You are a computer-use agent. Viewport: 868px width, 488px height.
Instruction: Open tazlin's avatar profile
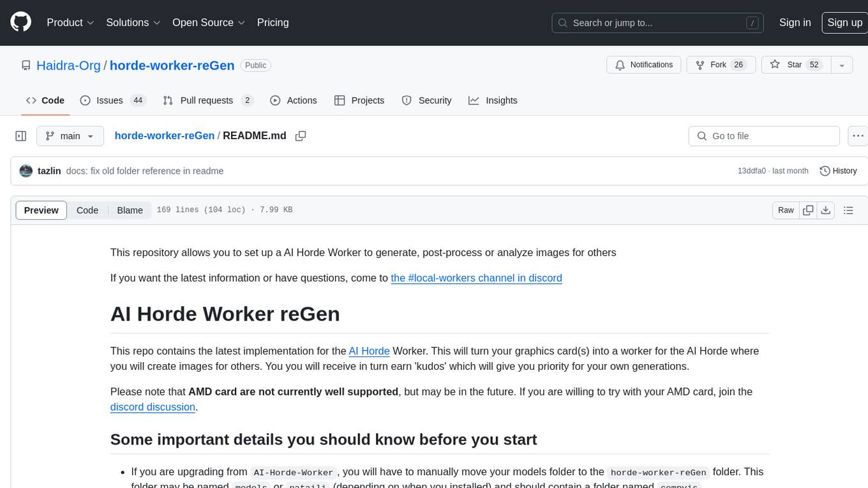coord(26,171)
